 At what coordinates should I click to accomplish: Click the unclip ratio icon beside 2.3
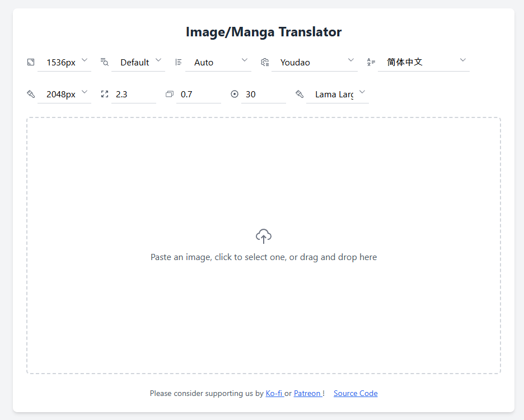pyautogui.click(x=105, y=94)
